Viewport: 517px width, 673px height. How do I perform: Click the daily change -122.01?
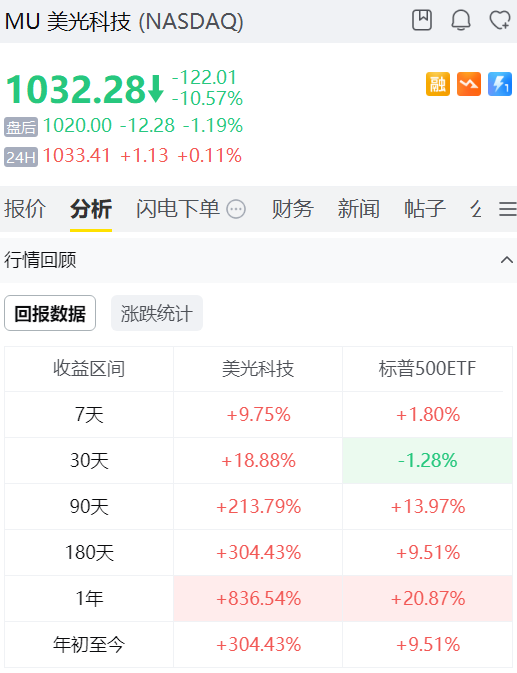204,78
